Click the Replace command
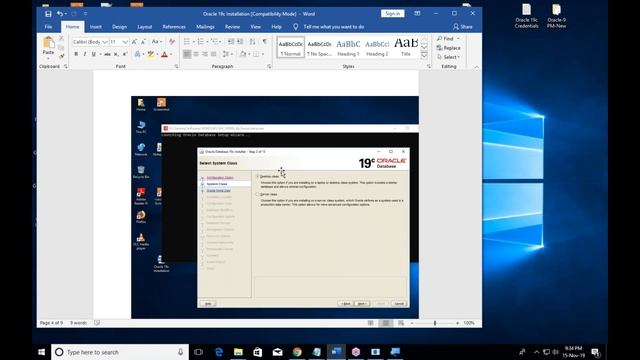The image size is (640, 360). pos(449,48)
